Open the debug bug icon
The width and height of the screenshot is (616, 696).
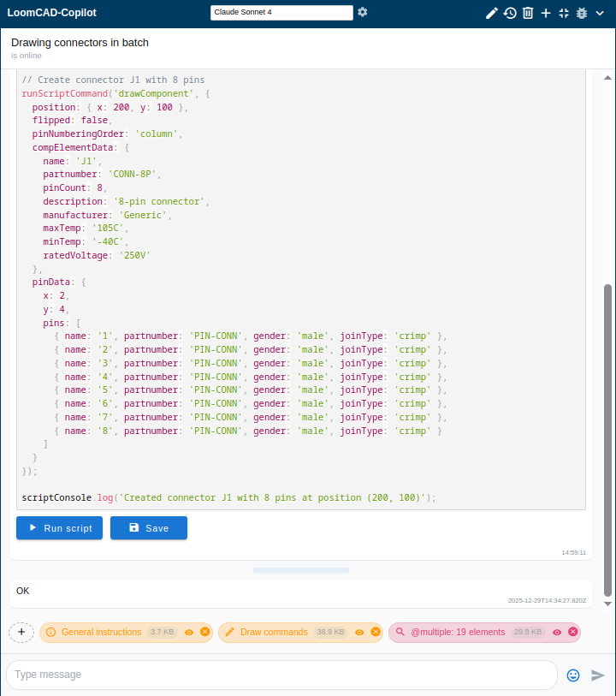pyautogui.click(x=582, y=13)
